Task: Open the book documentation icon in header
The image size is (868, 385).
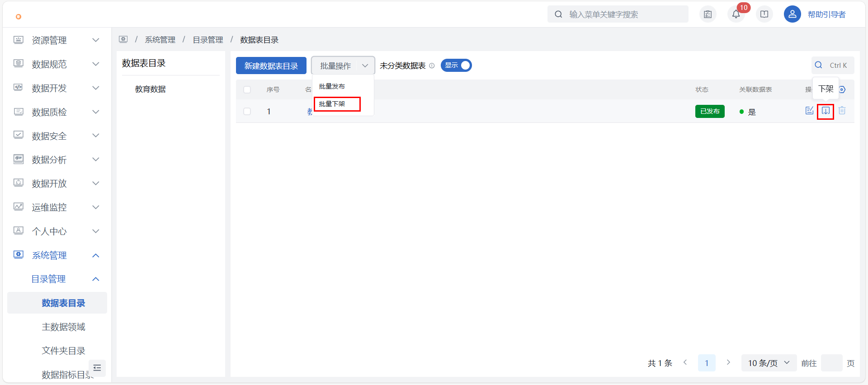Action: 764,14
